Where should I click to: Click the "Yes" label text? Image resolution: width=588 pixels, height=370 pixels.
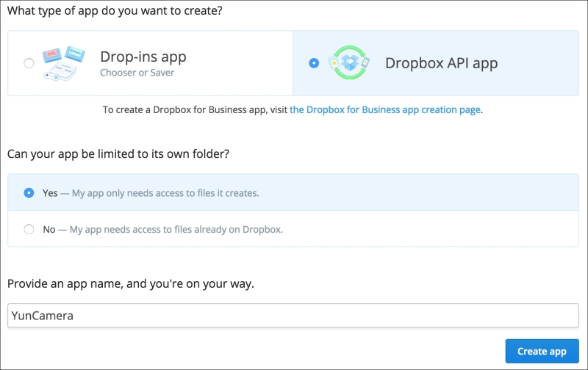tap(50, 193)
